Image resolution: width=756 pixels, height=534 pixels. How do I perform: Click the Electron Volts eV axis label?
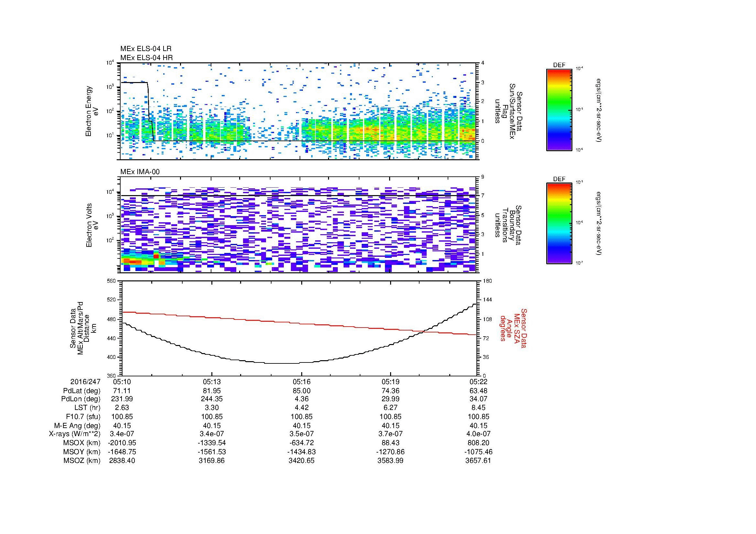[92, 225]
